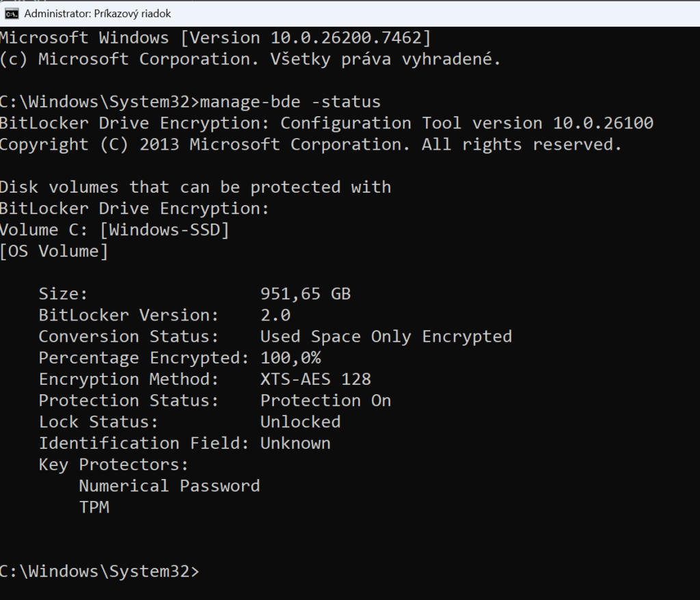This screenshot has width=700, height=600.
Task: Select the 'Used Space Only Encrypted' status text
Action: [386, 336]
